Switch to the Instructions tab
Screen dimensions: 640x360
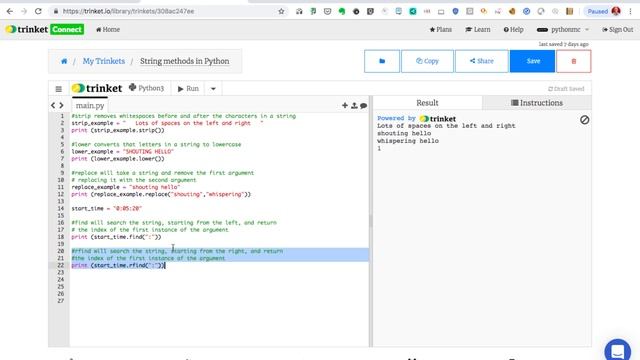click(x=537, y=103)
